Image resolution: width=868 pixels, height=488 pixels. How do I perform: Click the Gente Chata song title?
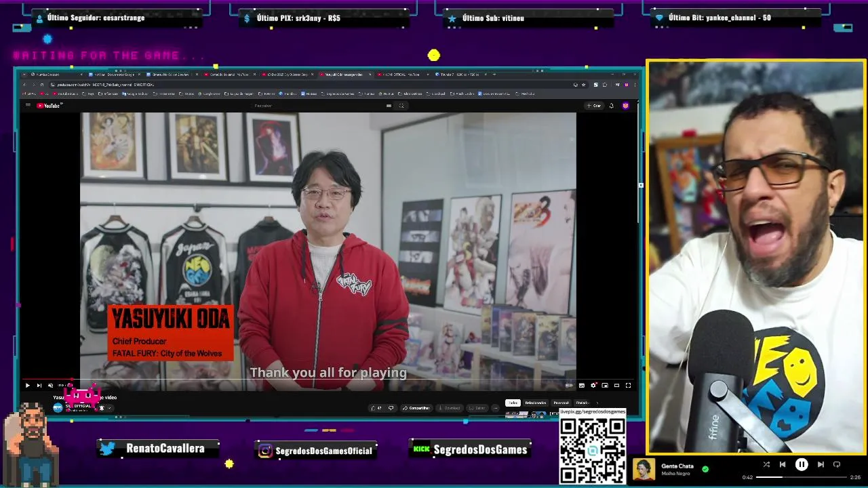pyautogui.click(x=677, y=466)
